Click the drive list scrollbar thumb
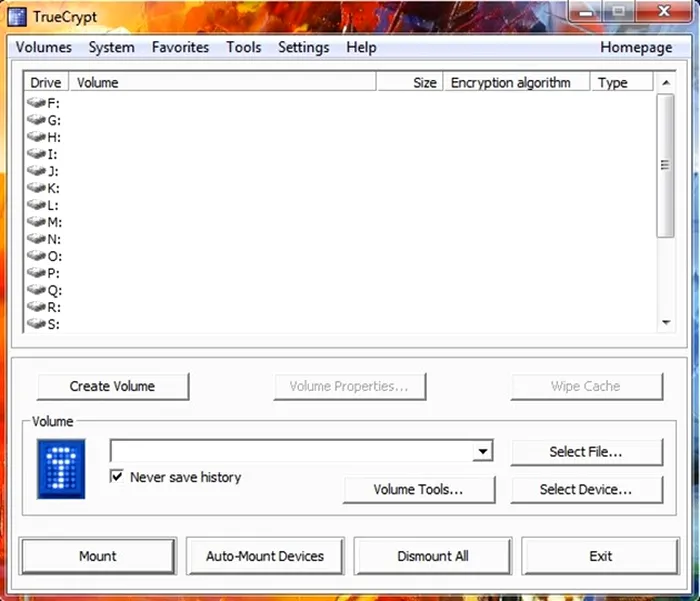The width and height of the screenshot is (700, 601). pyautogui.click(x=665, y=165)
